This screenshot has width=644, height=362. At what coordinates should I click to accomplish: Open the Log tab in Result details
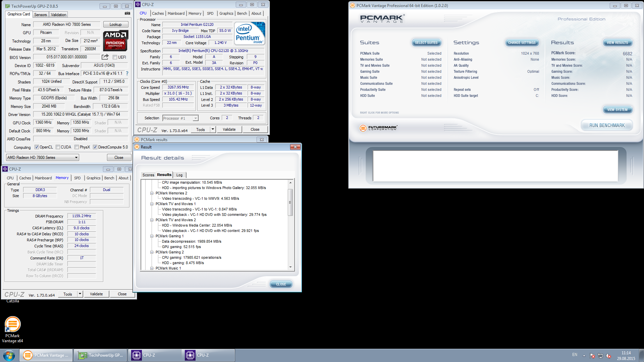point(179,175)
